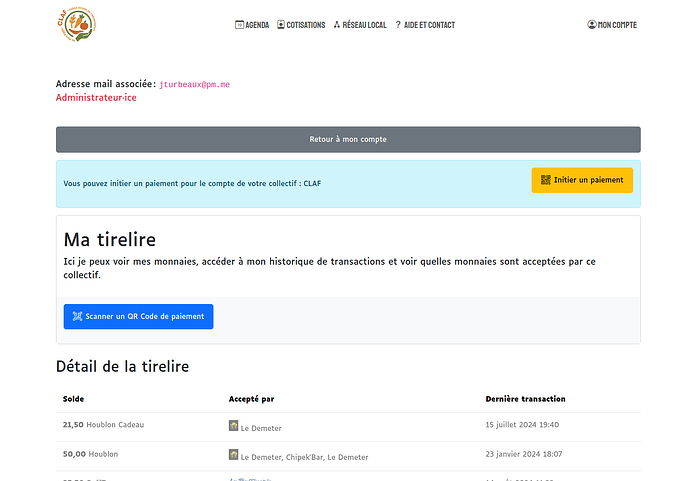Open the Réseau local section
This screenshot has width=690, height=481.
(x=364, y=25)
